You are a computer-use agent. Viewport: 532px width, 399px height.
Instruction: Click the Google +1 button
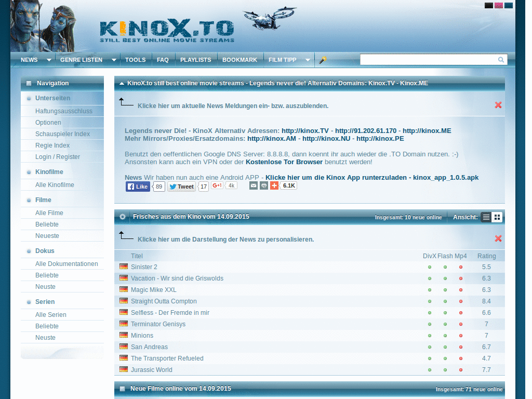pyautogui.click(x=217, y=185)
